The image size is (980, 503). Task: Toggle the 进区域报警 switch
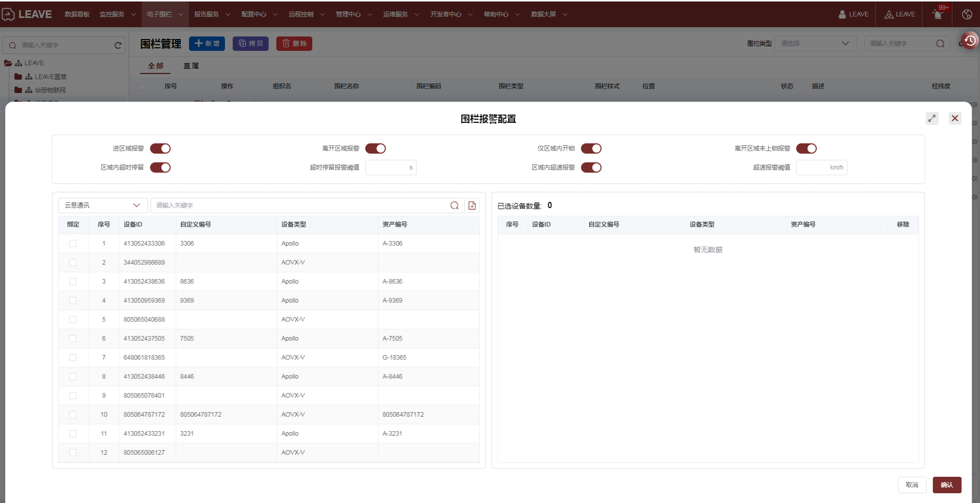point(160,148)
